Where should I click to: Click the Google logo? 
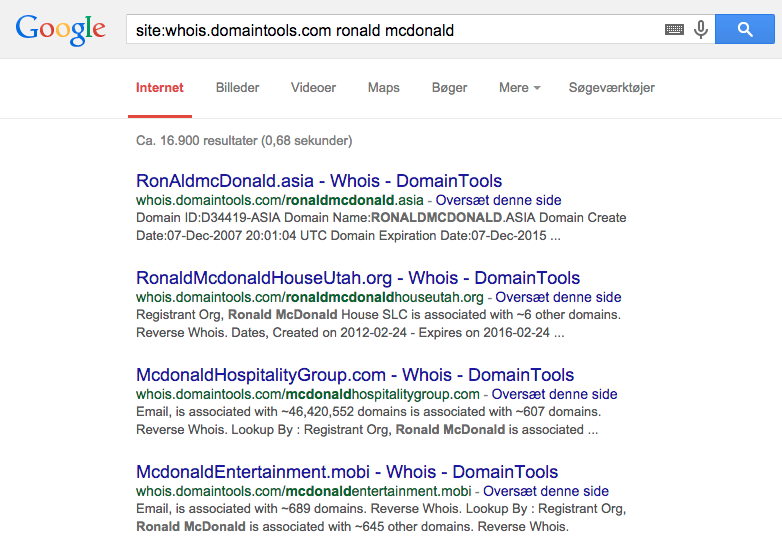tap(60, 30)
